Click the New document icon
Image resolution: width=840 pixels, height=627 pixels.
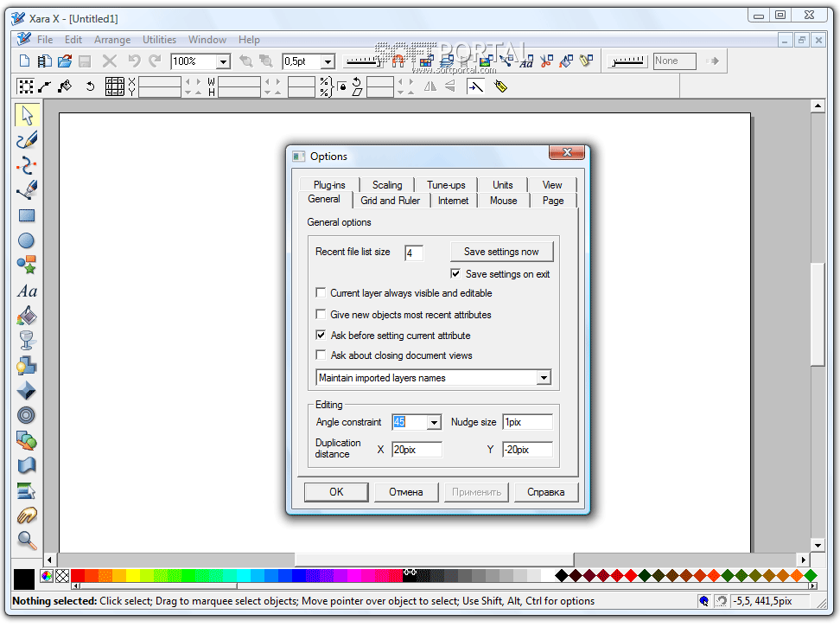point(25,61)
